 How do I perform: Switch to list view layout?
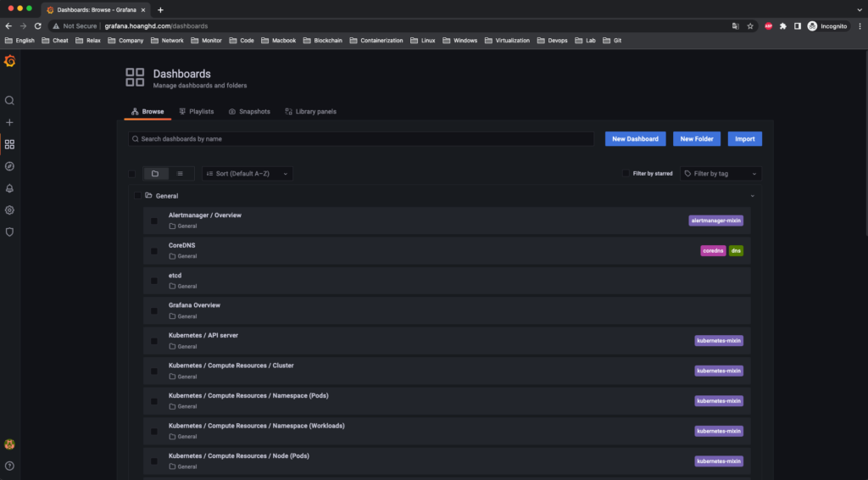coord(180,173)
